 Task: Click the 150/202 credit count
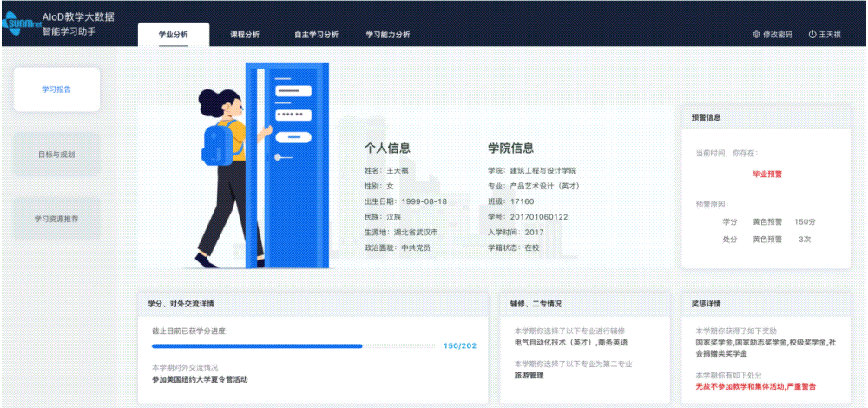point(459,346)
